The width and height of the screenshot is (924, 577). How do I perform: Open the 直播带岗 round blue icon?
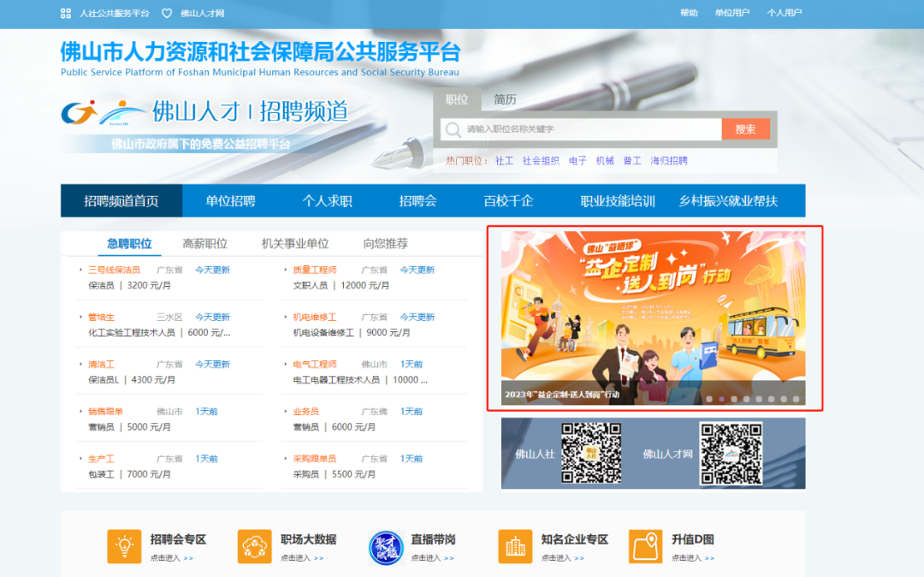[385, 548]
